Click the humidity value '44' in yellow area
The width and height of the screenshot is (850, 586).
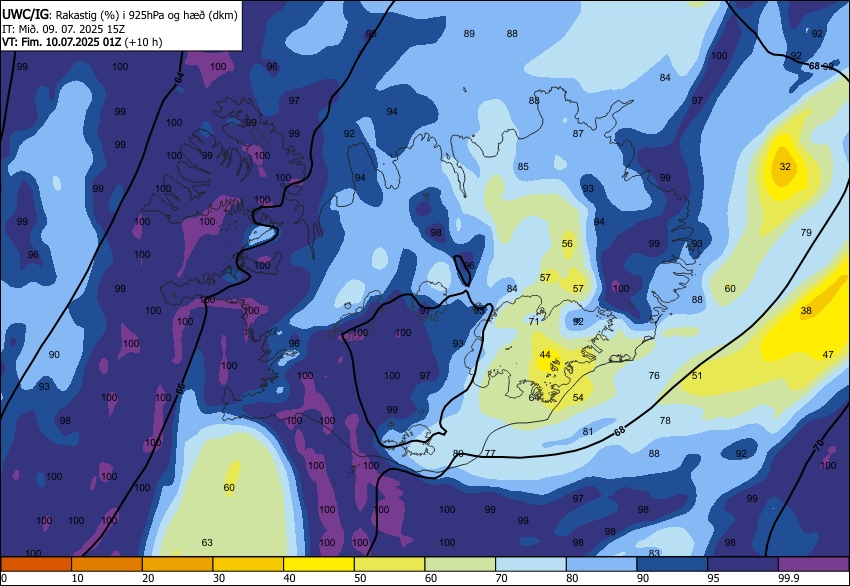pyautogui.click(x=545, y=355)
